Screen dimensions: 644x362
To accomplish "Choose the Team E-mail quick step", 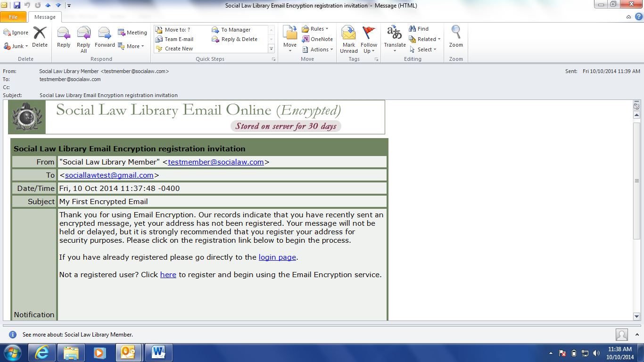I will pyautogui.click(x=174, y=39).
